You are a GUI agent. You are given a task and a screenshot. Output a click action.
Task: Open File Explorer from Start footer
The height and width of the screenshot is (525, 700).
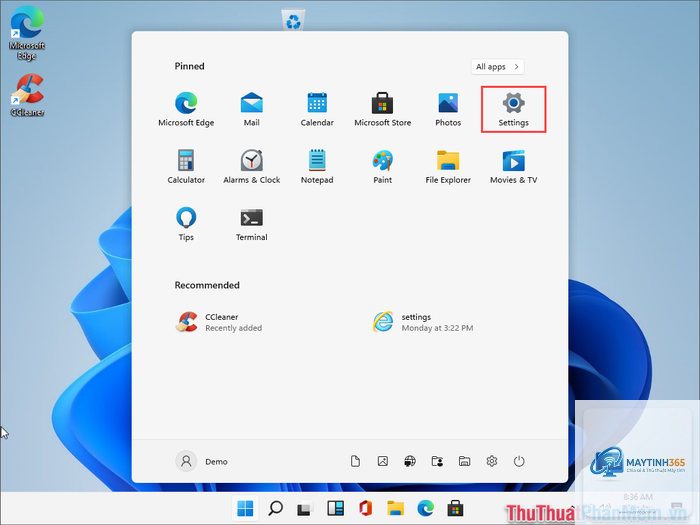(464, 461)
